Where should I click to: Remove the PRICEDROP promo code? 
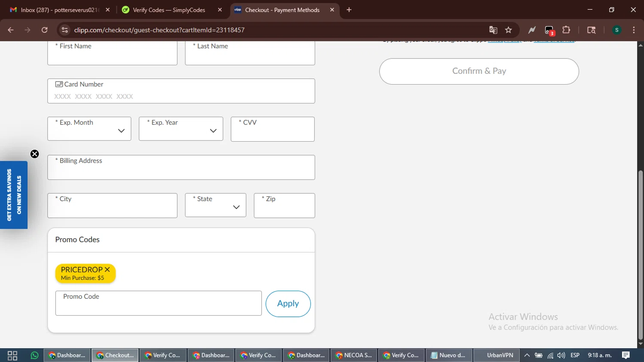(x=107, y=270)
